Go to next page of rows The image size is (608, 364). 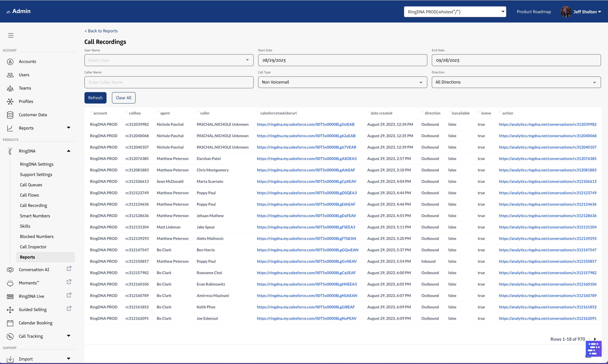[x=595, y=339]
